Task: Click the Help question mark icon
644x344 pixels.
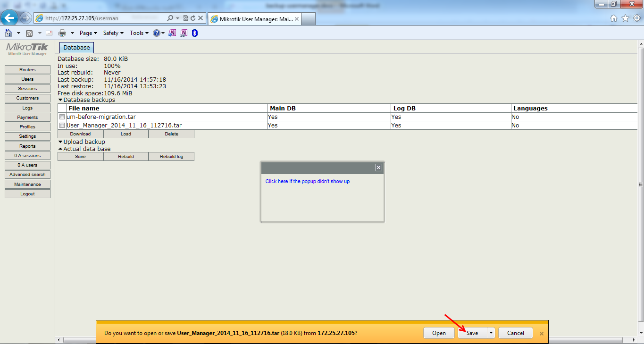Action: (x=156, y=33)
